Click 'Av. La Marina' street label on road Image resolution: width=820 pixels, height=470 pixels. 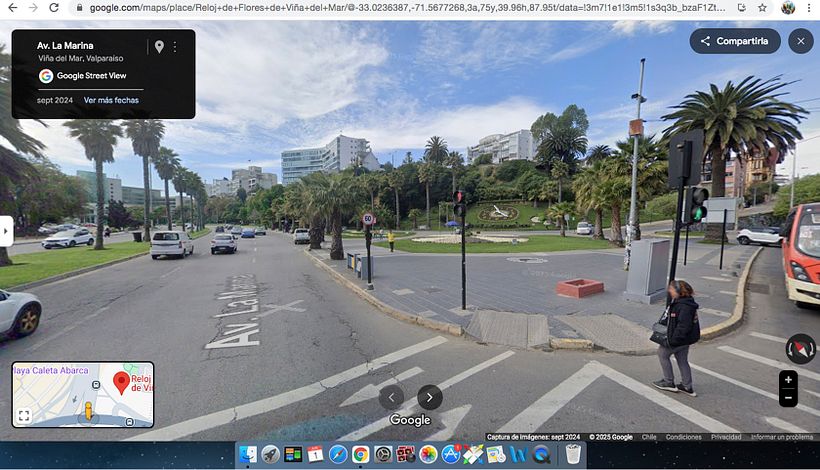click(x=233, y=311)
